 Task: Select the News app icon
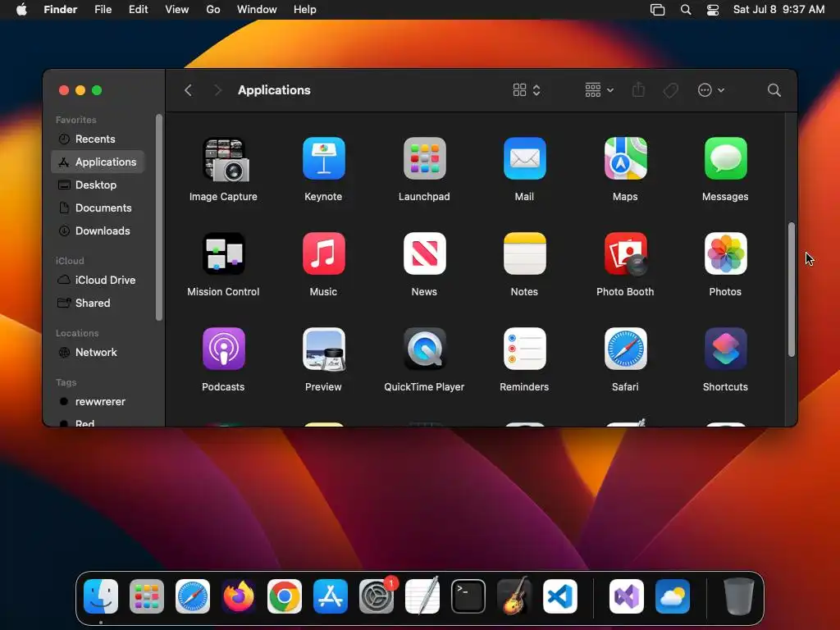point(424,254)
